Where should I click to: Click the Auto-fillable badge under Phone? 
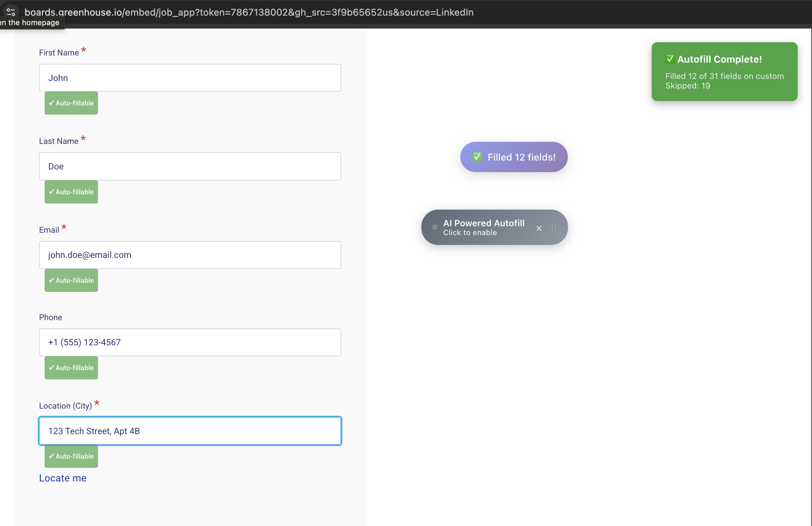[x=71, y=368]
